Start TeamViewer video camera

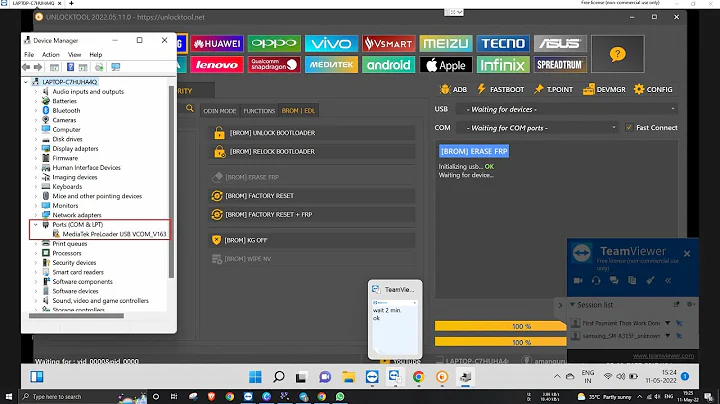(578, 281)
